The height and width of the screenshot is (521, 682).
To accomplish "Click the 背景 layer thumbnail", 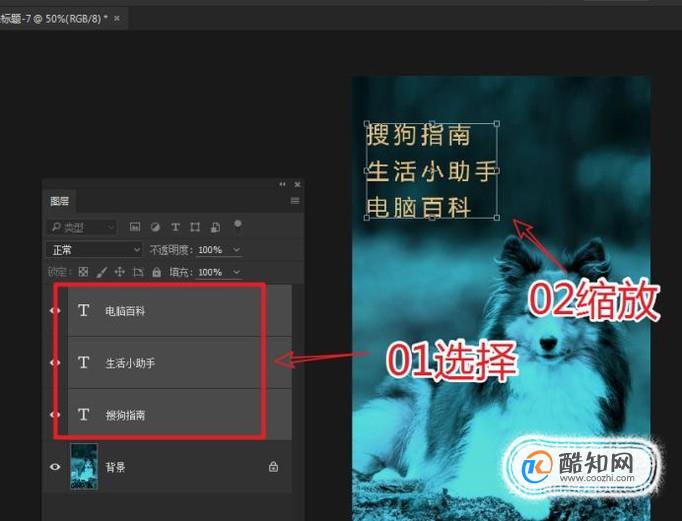I will [84, 466].
